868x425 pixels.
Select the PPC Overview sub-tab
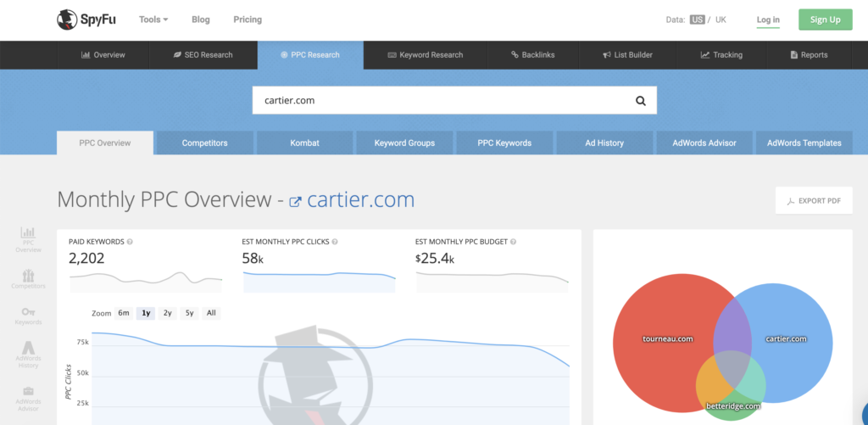tap(104, 143)
